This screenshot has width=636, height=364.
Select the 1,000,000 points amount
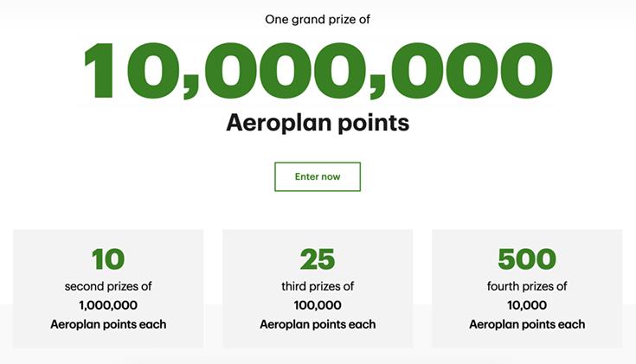coord(108,305)
